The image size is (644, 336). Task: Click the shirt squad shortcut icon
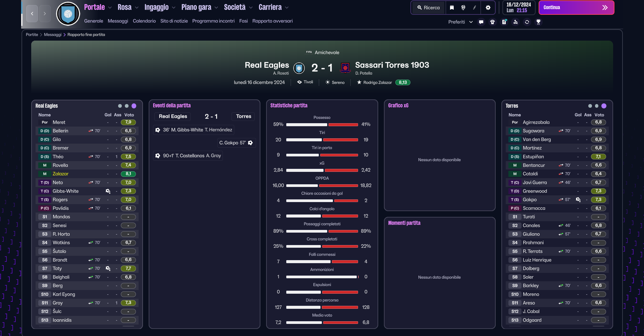click(x=492, y=22)
